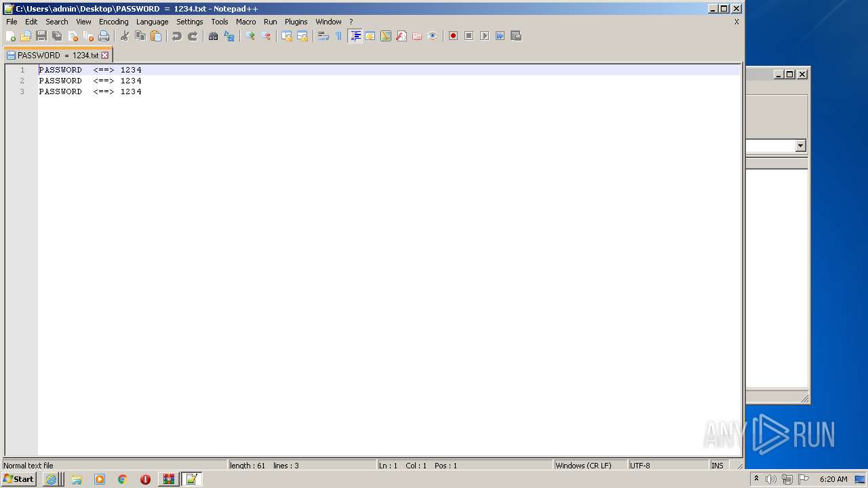Open the Tools menu
Image resolution: width=868 pixels, height=488 pixels.
click(220, 22)
